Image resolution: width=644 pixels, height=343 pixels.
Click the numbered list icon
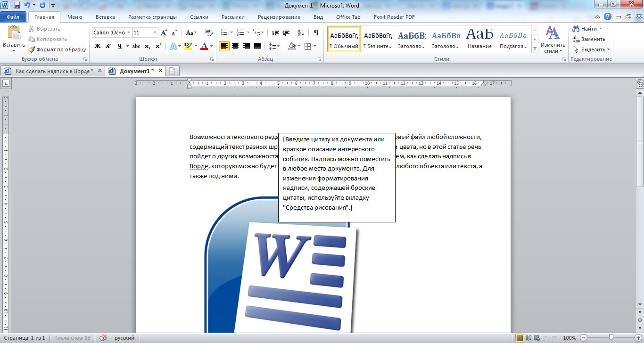[x=239, y=33]
